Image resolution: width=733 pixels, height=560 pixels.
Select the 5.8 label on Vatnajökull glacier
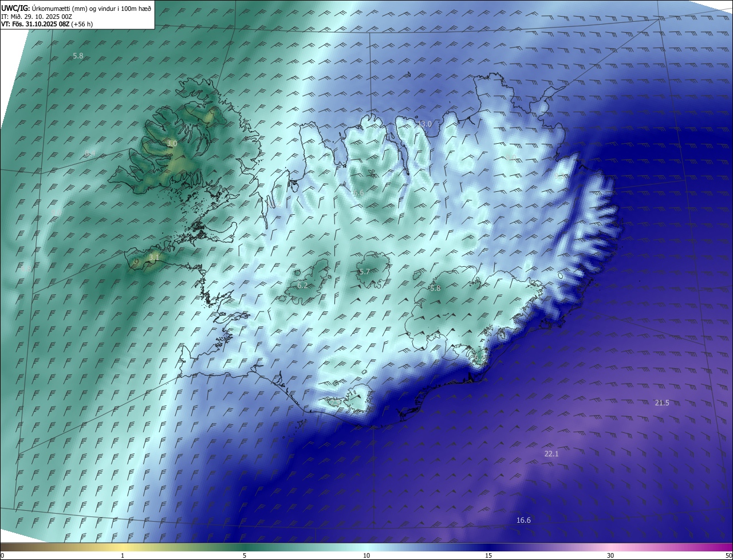pyautogui.click(x=435, y=289)
